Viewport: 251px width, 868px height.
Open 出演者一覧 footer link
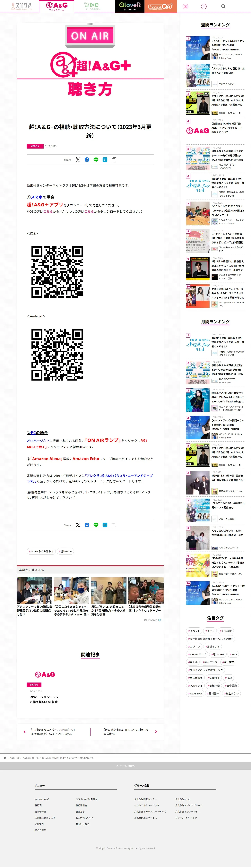[40, 811]
